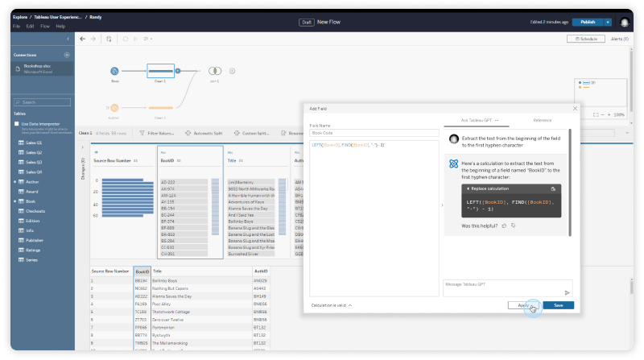Select the Join 1 step node

(215, 71)
